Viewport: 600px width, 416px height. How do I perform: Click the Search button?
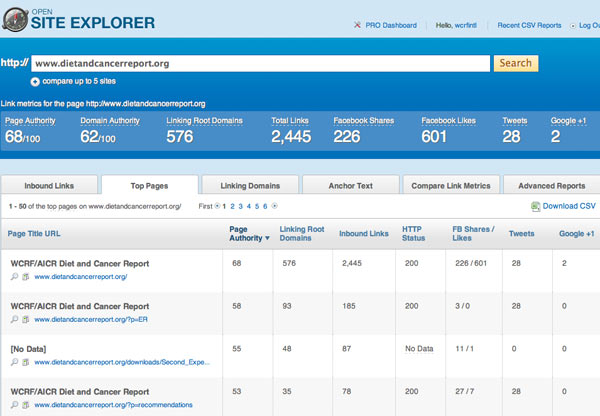516,63
